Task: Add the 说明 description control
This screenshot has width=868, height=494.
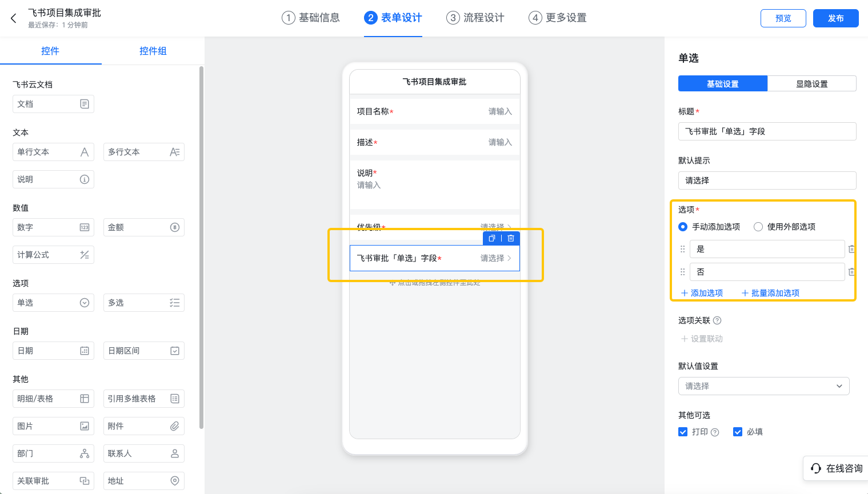Action: (x=53, y=179)
